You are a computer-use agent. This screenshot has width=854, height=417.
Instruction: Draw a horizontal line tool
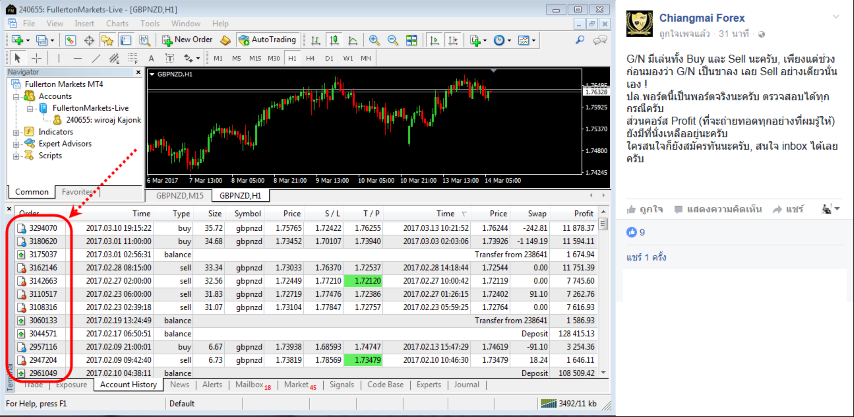[77, 58]
